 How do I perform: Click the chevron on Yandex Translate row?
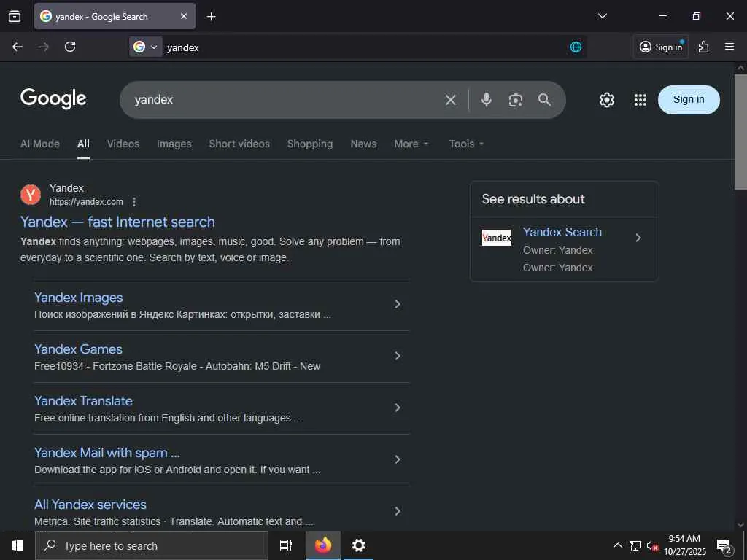point(398,408)
